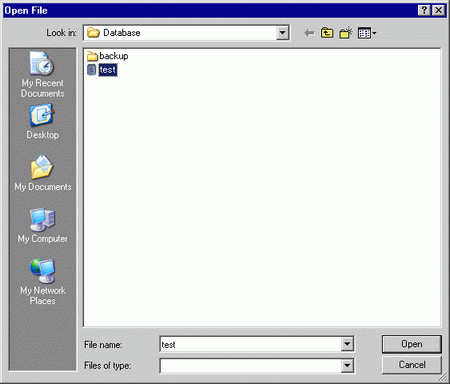
Task: Jump to Desktop location
Action: (42, 122)
